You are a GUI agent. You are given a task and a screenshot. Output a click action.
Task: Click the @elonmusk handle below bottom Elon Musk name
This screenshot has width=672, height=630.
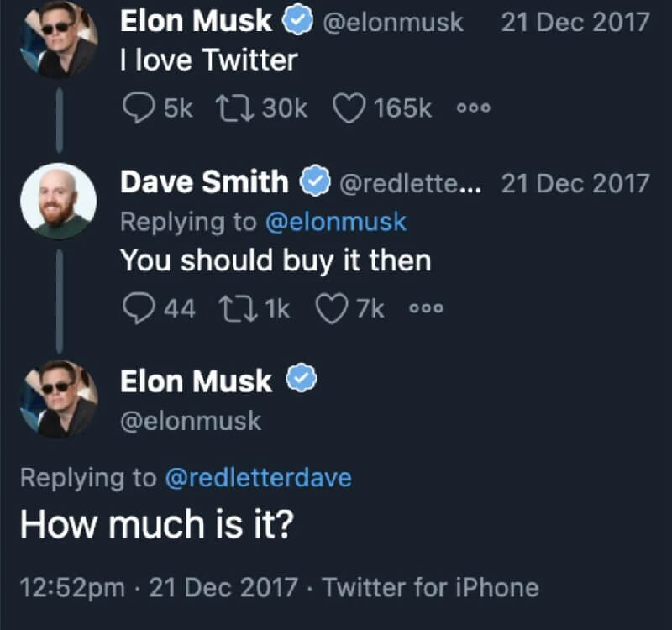click(x=191, y=420)
